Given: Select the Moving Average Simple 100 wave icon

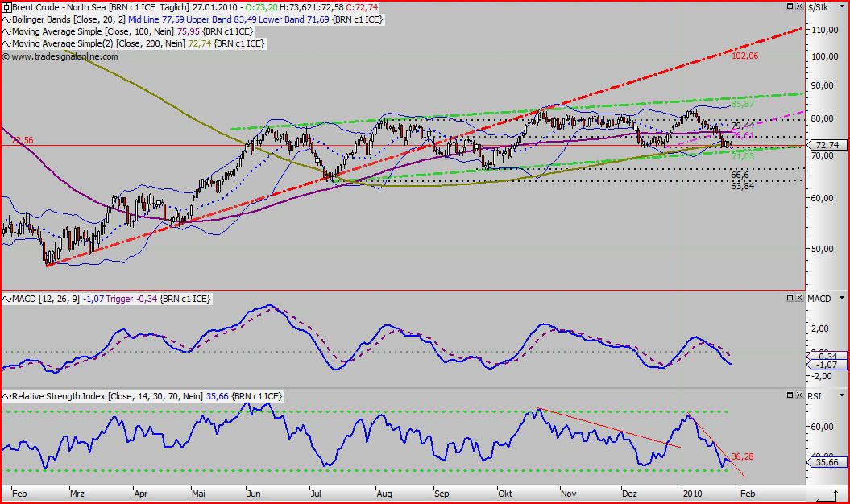Looking at the screenshot, I should tap(6, 31).
